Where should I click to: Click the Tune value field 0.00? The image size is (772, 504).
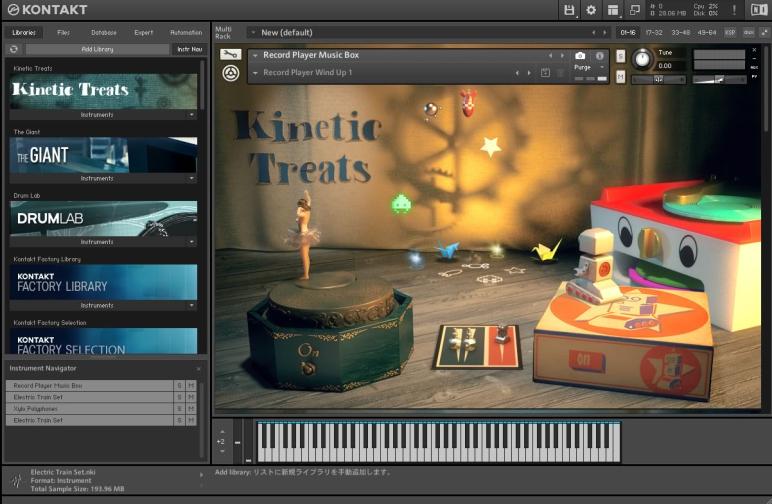[x=670, y=65]
